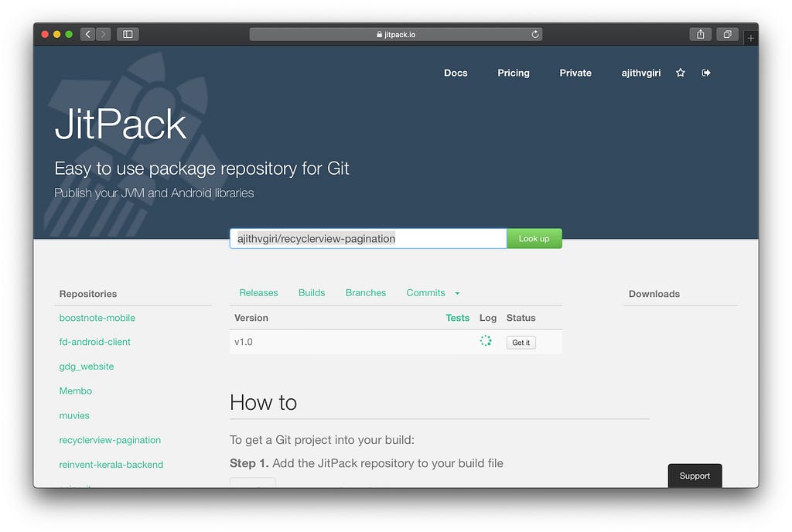Open the reinvent-kerala-backend repository
Viewport: 792px width, 532px height.
(x=111, y=465)
